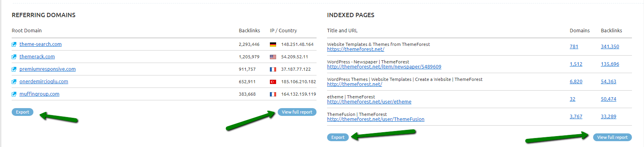The width and height of the screenshot is (644, 147).
Task: Open the user/etheme URL link
Action: pyautogui.click(x=369, y=102)
